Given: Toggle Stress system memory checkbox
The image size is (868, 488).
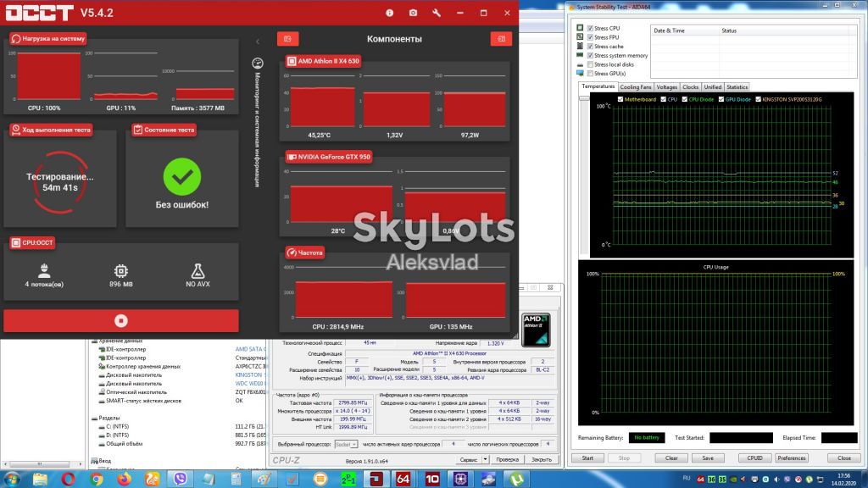Looking at the screenshot, I should [590, 55].
